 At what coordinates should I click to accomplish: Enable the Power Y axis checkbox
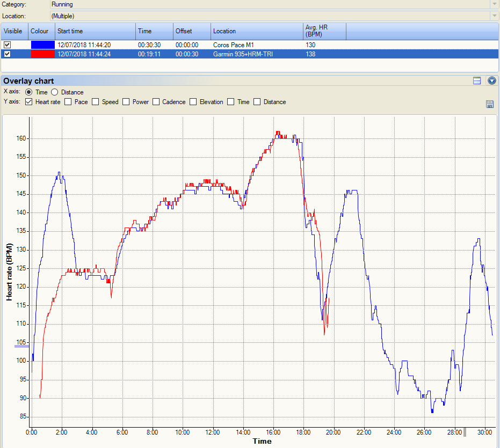pyautogui.click(x=126, y=101)
